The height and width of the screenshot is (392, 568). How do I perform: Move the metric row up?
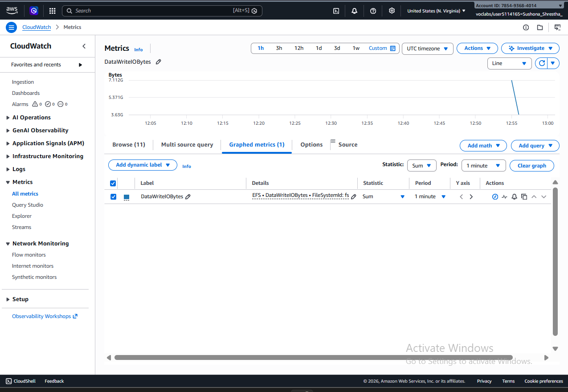(534, 196)
